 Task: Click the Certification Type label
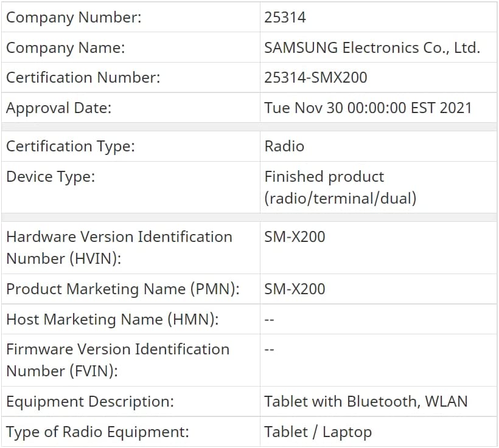coord(71,146)
